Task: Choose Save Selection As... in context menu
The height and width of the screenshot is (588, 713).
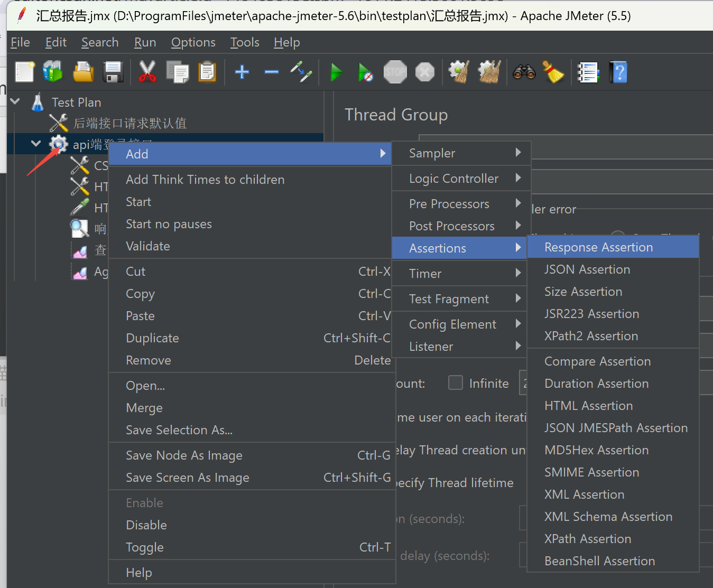Action: (x=252, y=430)
